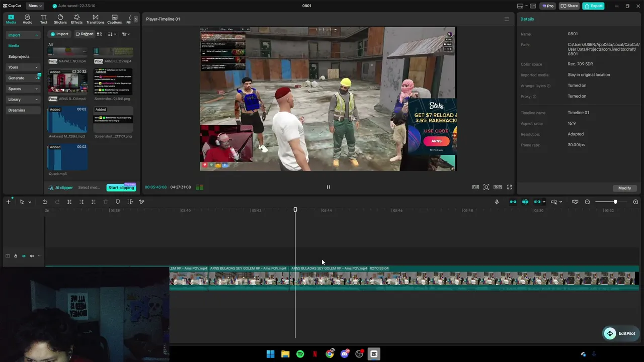Lock the main video track
The image size is (644, 362).
coord(16,256)
